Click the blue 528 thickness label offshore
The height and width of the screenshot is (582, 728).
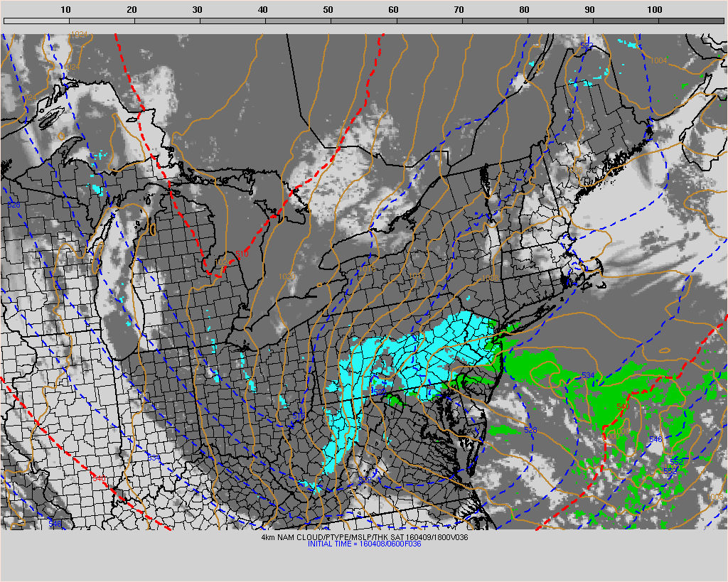tap(530, 431)
